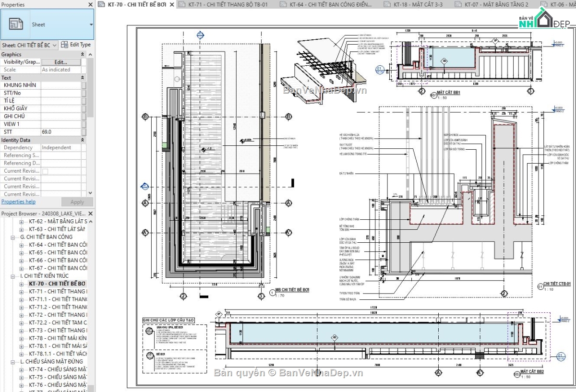The height and width of the screenshot is (392, 576).
Task: Click the Sheet type preview icon in Properties
Action: point(16,24)
